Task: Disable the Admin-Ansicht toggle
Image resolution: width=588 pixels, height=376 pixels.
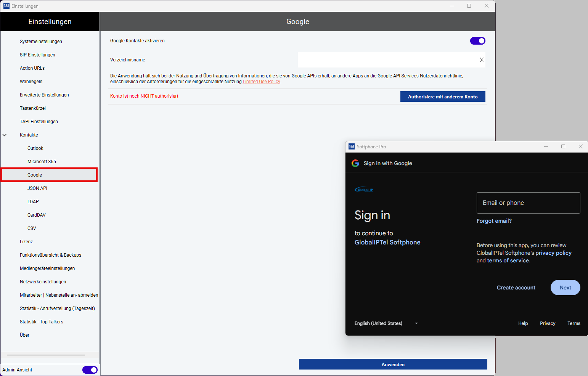Action: 90,370
